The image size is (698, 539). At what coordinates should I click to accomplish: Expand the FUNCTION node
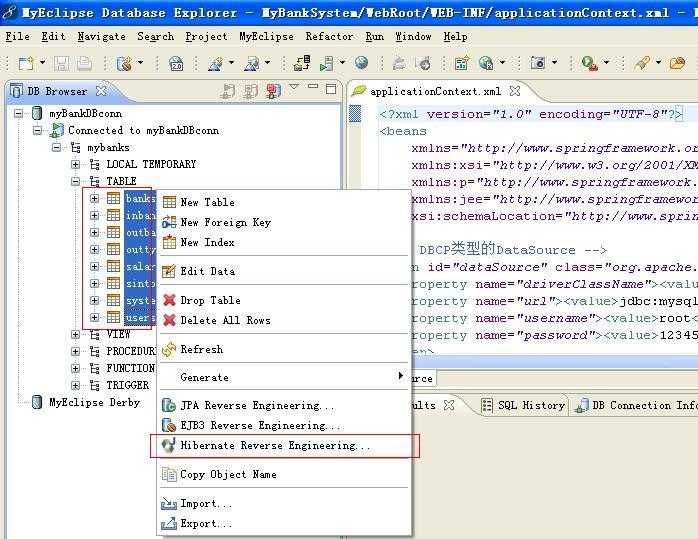coord(76,368)
